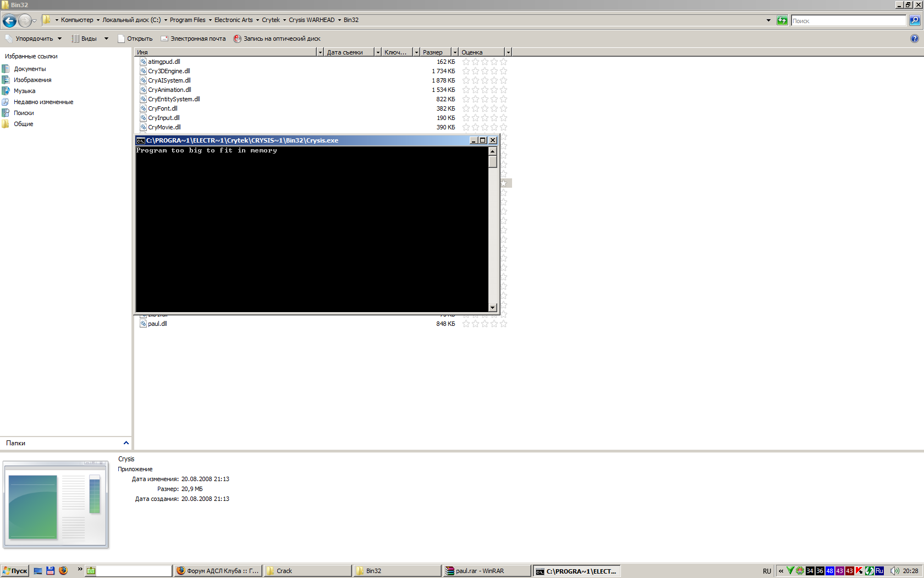Click the volume speaker tray icon
The width and height of the screenshot is (924, 578).
tap(894, 571)
